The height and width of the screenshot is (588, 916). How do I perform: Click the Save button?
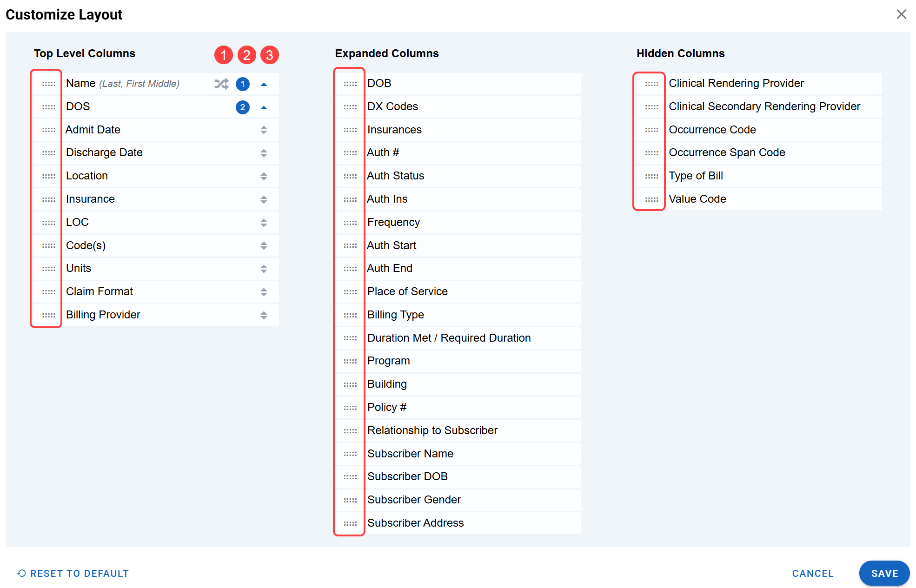884,573
